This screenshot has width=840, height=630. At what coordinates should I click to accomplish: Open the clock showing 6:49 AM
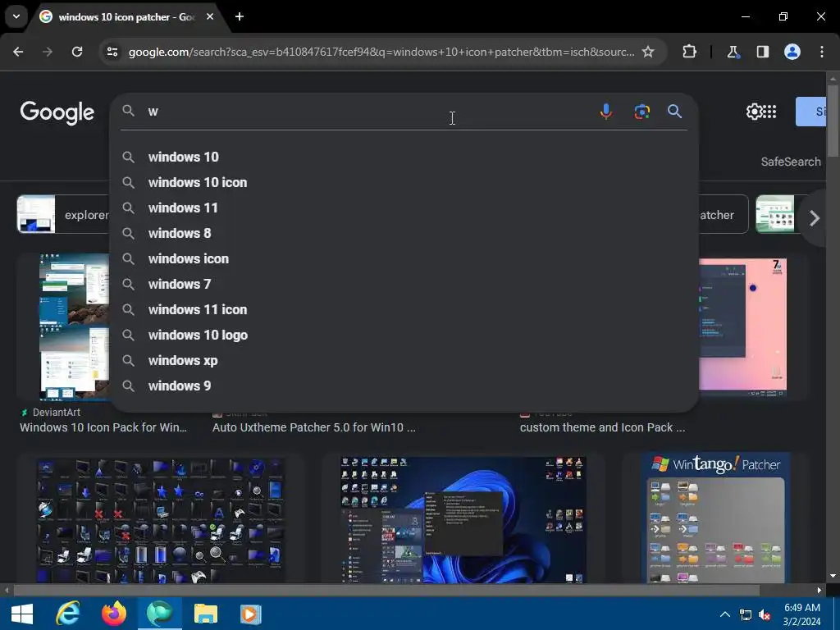[802, 614]
